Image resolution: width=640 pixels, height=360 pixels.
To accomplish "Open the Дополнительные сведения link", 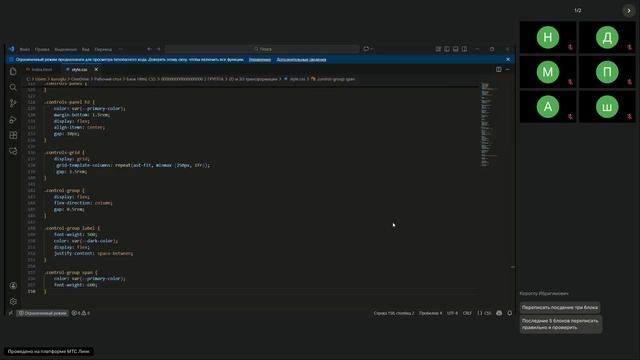I will pyautogui.click(x=301, y=60).
